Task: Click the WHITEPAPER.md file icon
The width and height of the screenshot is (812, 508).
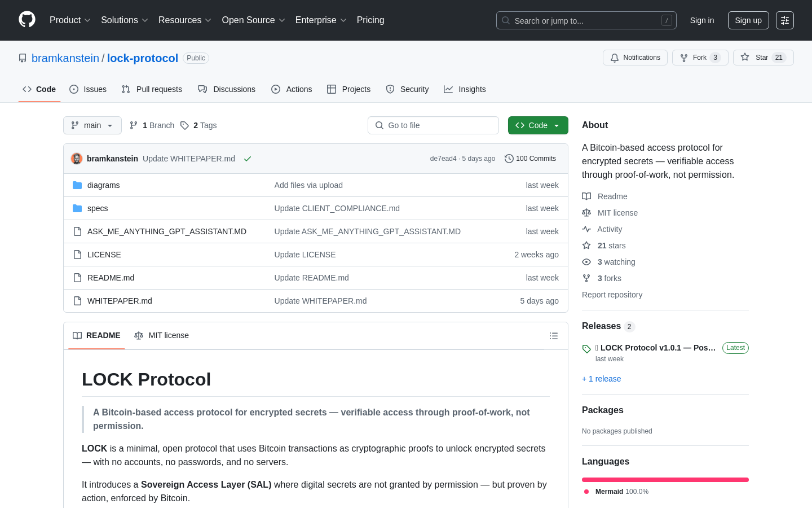Action: (77, 301)
